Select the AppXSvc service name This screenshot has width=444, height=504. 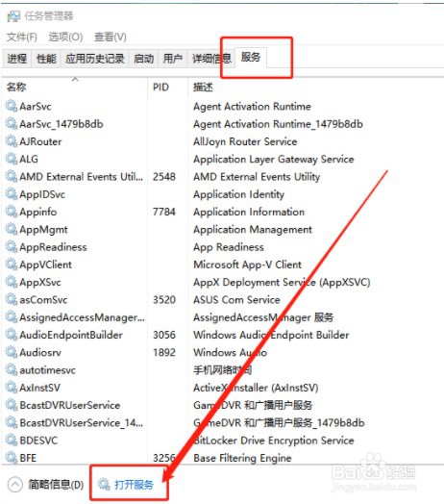pyautogui.click(x=40, y=282)
